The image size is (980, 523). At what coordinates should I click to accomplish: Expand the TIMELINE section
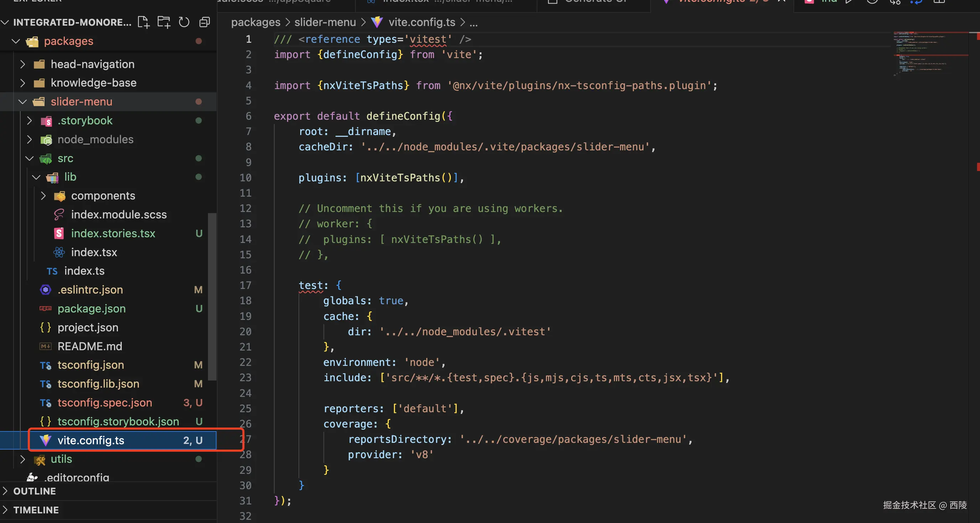(36, 510)
